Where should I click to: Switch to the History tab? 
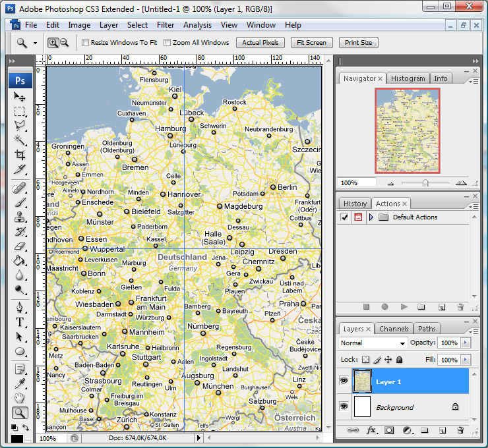[x=355, y=204]
